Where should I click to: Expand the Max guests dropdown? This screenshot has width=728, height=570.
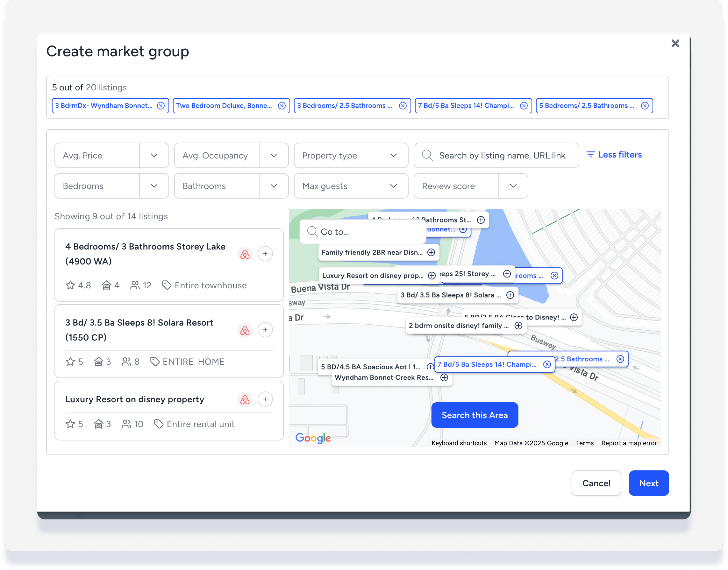click(x=393, y=186)
